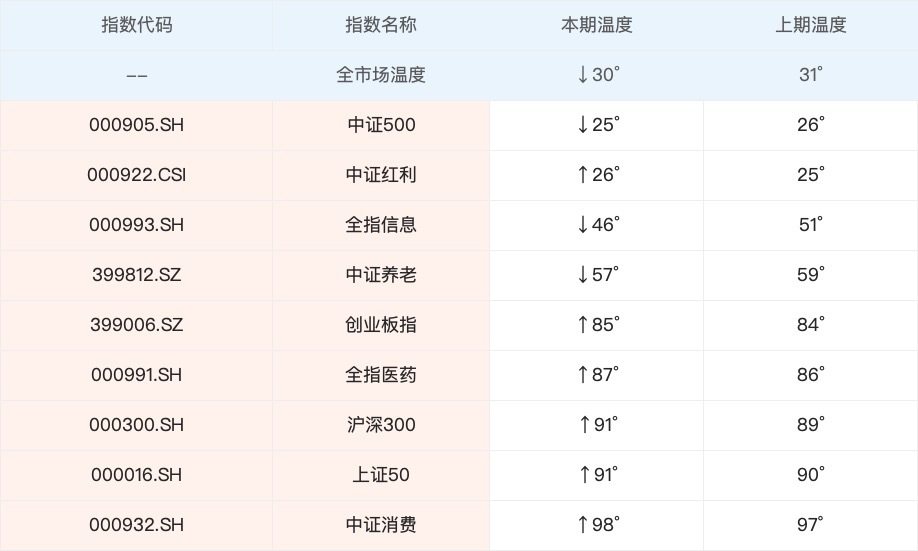918x551 pixels.
Task: Click the up arrow beside 85° for 创业板指
Action: pyautogui.click(x=583, y=325)
